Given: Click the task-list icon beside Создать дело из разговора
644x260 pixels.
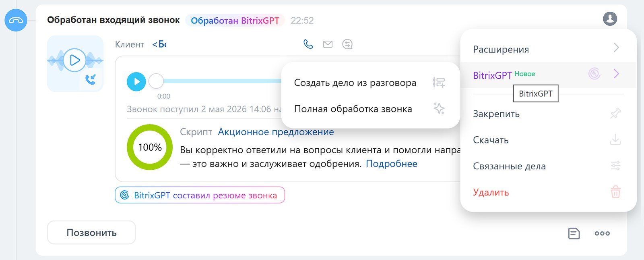Looking at the screenshot, I should pos(439,83).
